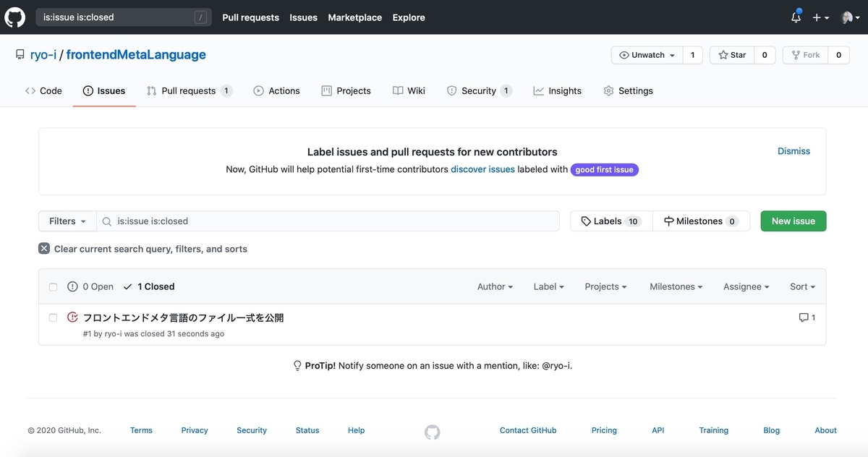Click the footer GitHub logo
This screenshot has width=868, height=457.
[433, 432]
